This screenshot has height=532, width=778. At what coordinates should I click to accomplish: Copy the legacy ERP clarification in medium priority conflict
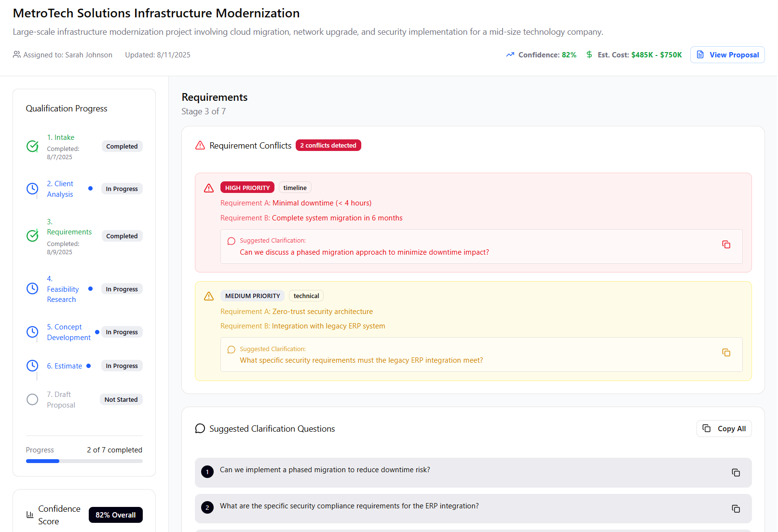[x=726, y=353]
